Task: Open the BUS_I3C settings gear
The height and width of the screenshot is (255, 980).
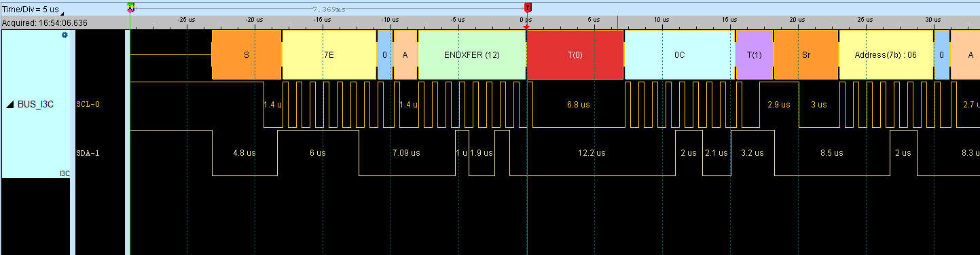Action: click(x=65, y=35)
